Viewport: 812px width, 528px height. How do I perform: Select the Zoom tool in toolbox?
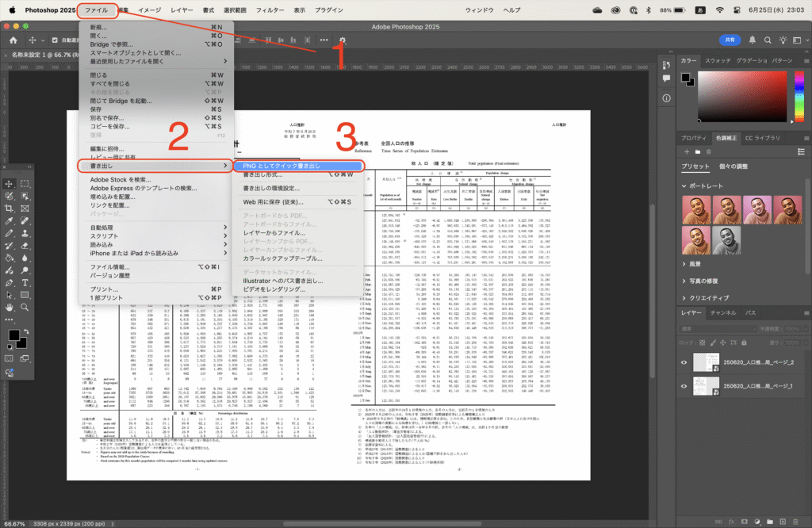(x=25, y=308)
